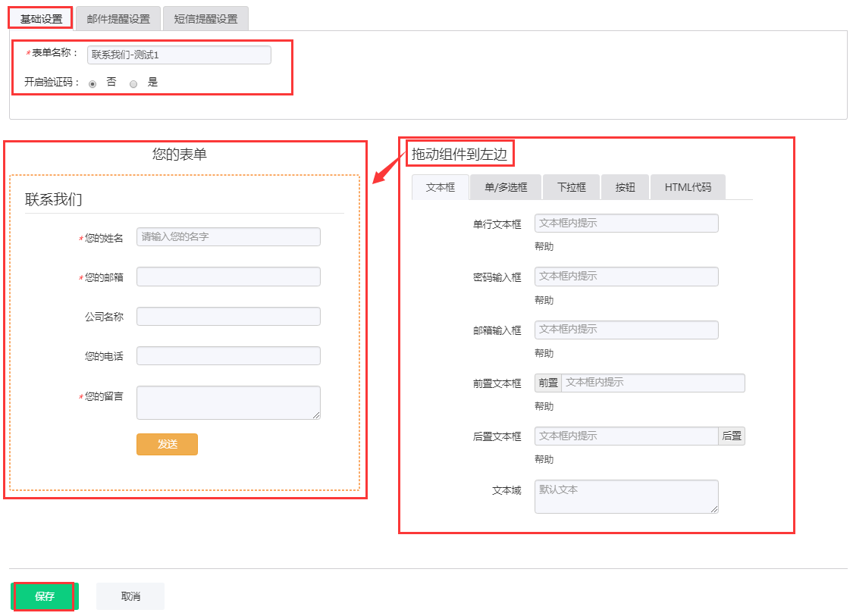
Task: Click the 文本域 default text area
Action: point(626,496)
